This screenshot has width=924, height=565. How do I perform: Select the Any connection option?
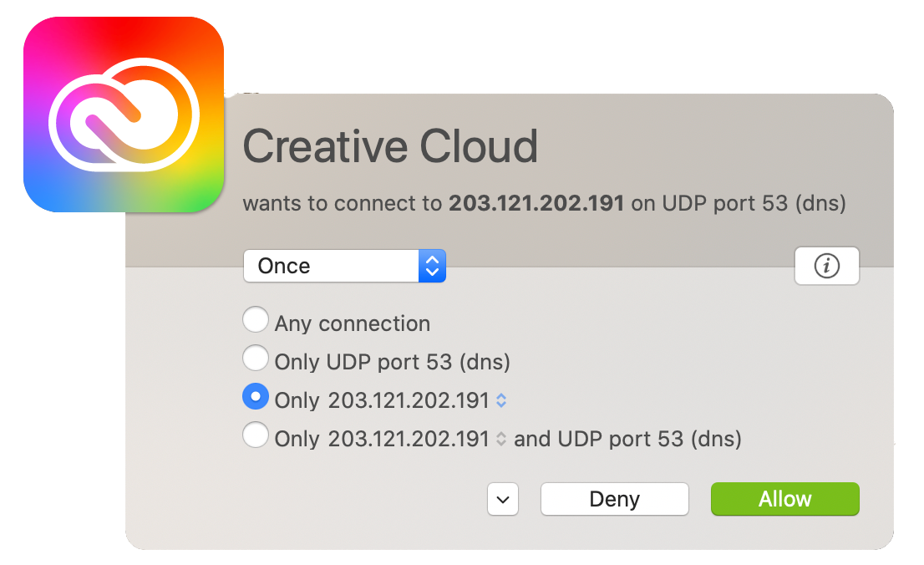pos(255,319)
